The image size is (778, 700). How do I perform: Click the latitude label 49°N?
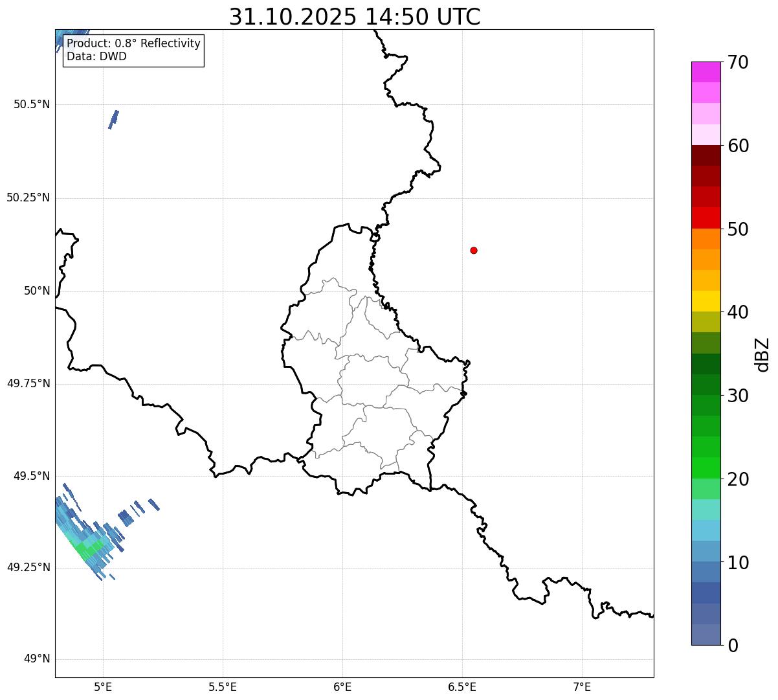coord(37,659)
